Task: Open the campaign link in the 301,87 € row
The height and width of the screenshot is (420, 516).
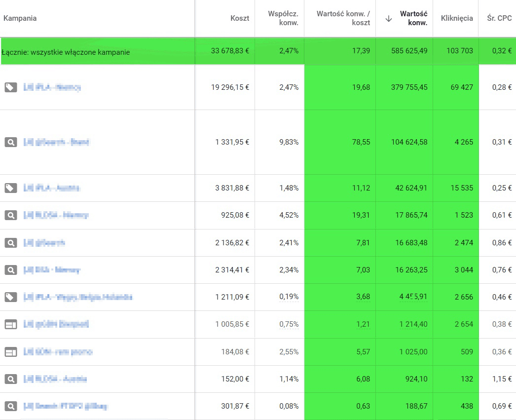Action: [x=66, y=406]
